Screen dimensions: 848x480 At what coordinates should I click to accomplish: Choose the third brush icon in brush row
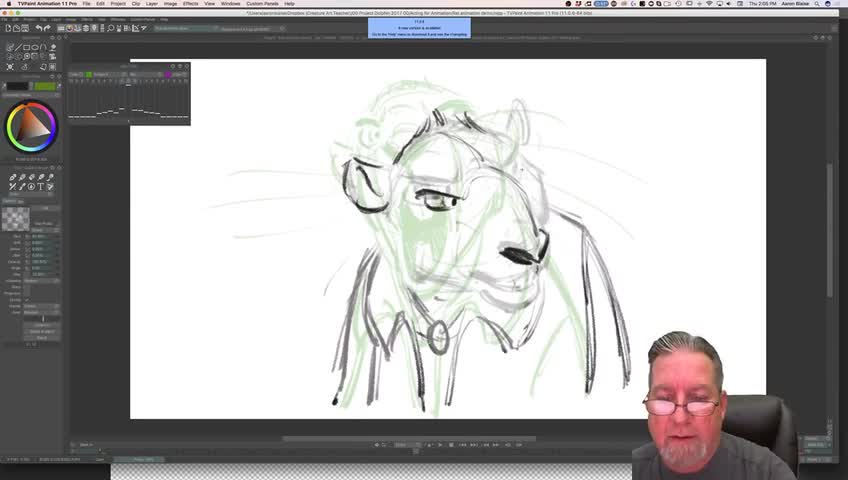(x=31, y=177)
